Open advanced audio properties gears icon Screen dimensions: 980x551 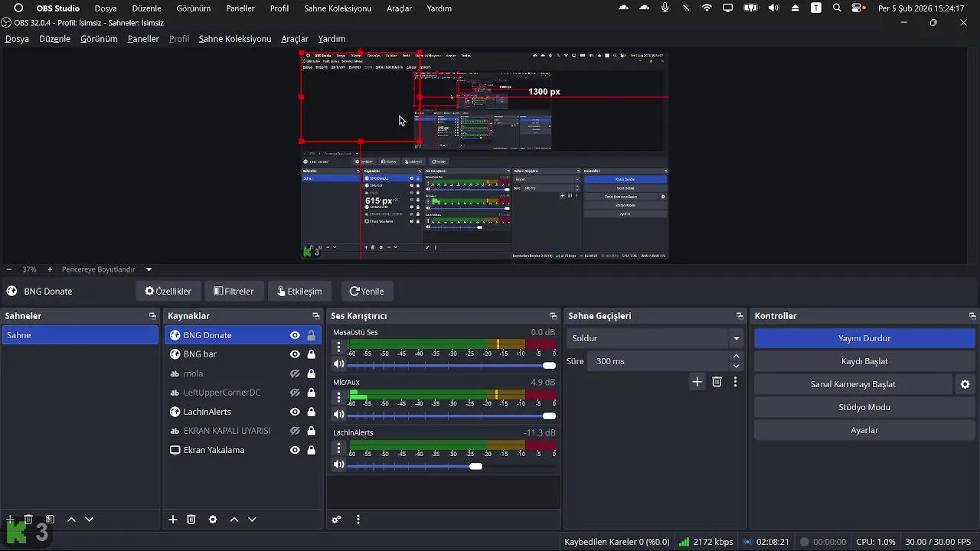click(336, 520)
